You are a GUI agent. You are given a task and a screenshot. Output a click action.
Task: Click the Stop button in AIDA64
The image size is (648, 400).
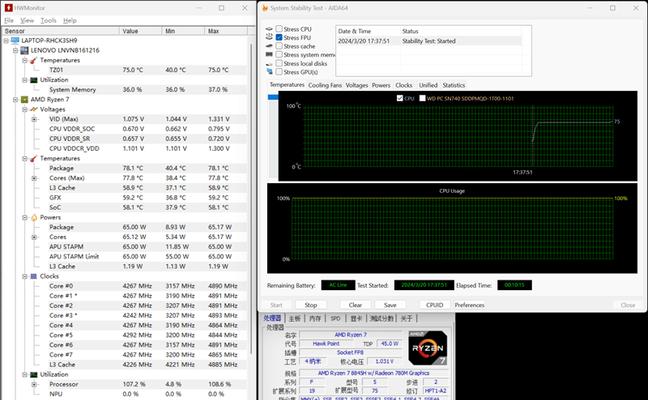click(311, 305)
